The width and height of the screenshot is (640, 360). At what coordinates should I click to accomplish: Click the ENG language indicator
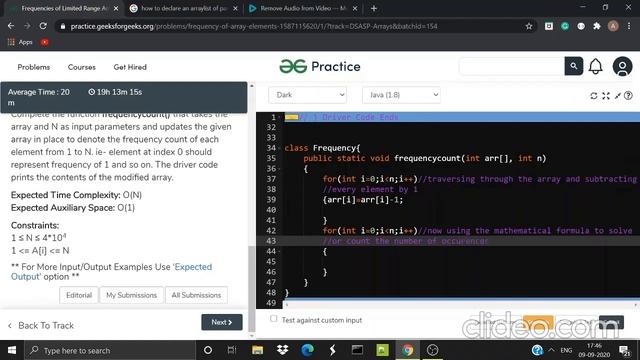point(566,350)
